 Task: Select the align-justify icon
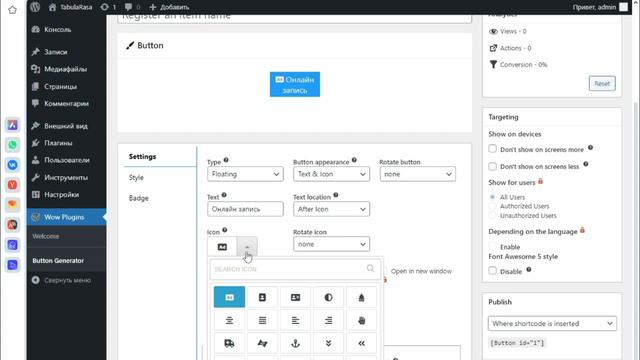262,320
